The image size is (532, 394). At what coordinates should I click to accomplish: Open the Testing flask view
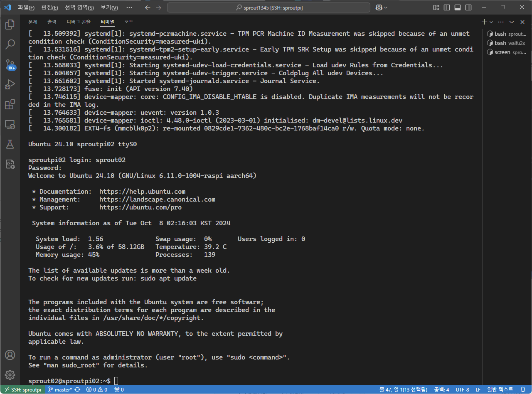pyautogui.click(x=10, y=144)
